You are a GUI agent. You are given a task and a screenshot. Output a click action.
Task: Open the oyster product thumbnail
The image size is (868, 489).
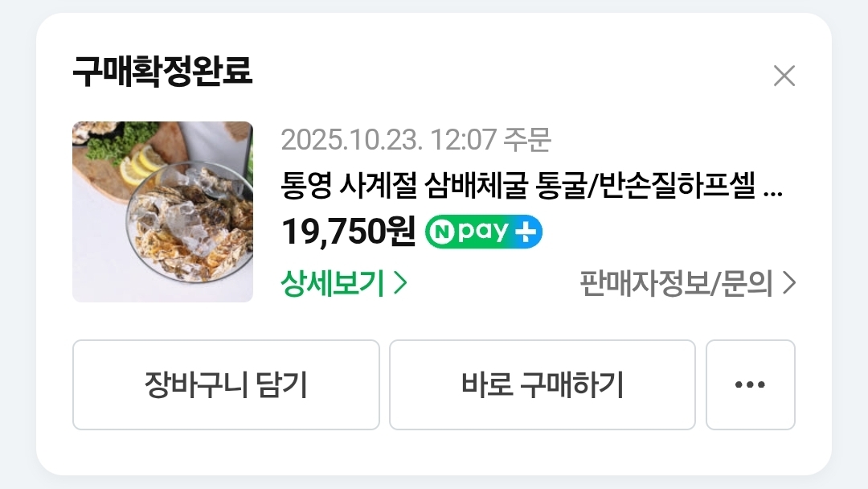(x=162, y=212)
